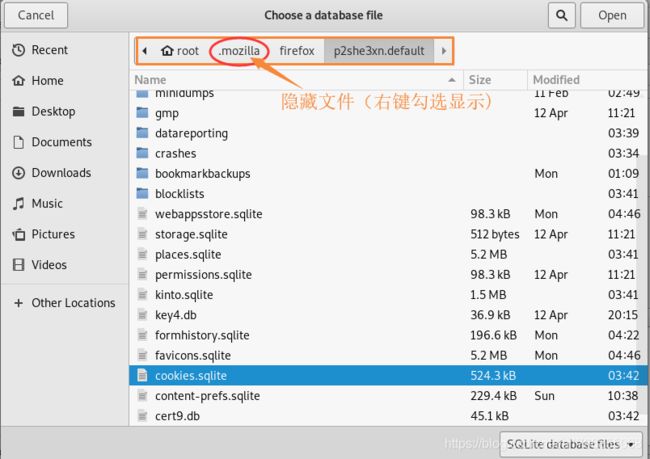Viewport: 650px width, 459px height.
Task: Click the datareporting folder icon
Action: pos(142,133)
